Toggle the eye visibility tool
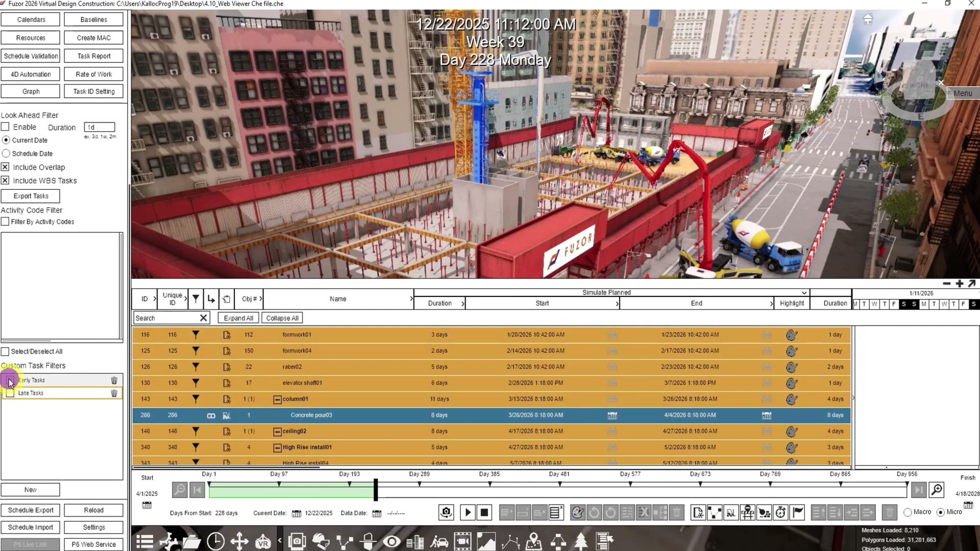The image size is (980, 551). tap(391, 541)
